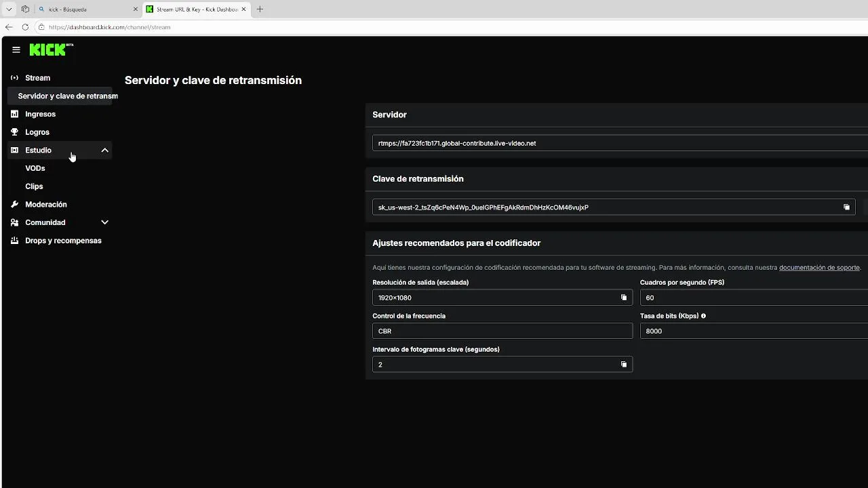Image resolution: width=868 pixels, height=488 pixels.
Task: Close the 'Stream URL & Key' tab
Action: (243, 9)
